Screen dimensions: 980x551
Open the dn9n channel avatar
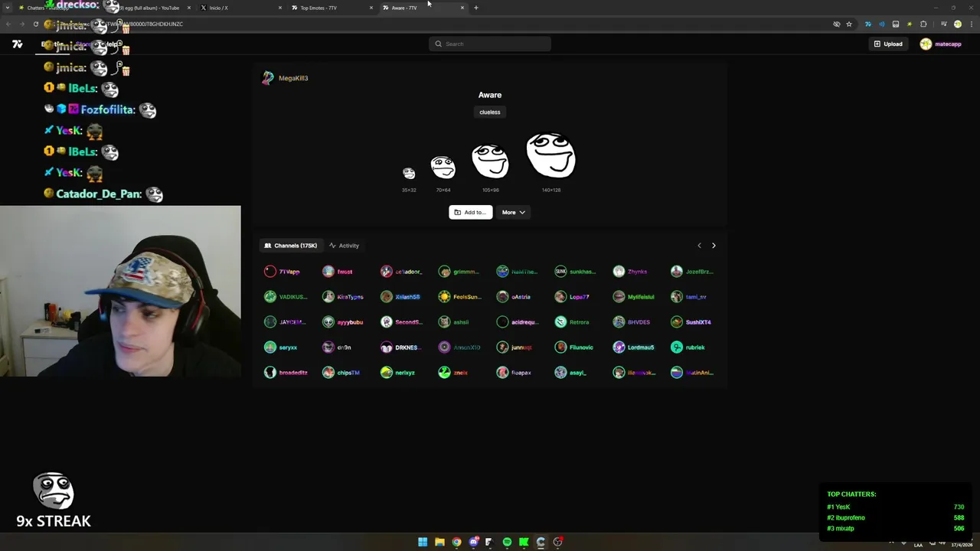pyautogui.click(x=328, y=347)
